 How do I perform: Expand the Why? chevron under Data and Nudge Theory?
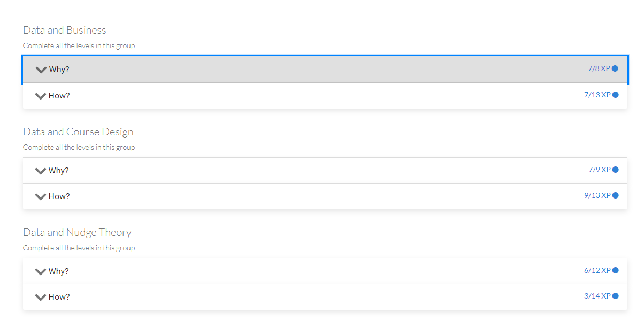(x=41, y=271)
